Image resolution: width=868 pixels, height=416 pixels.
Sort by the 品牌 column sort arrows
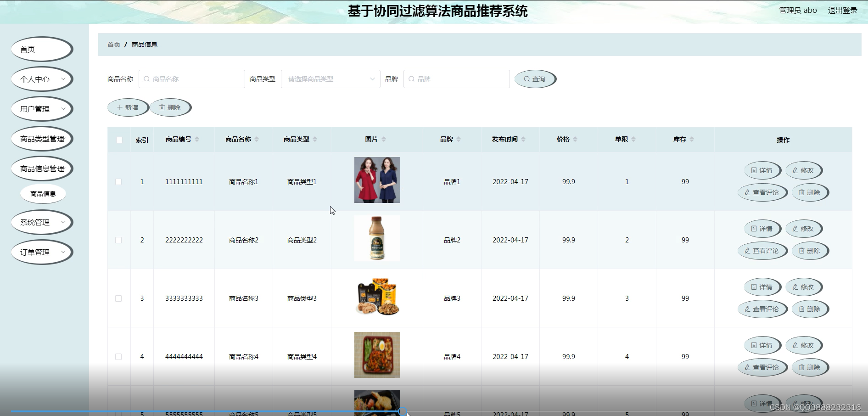coord(459,139)
